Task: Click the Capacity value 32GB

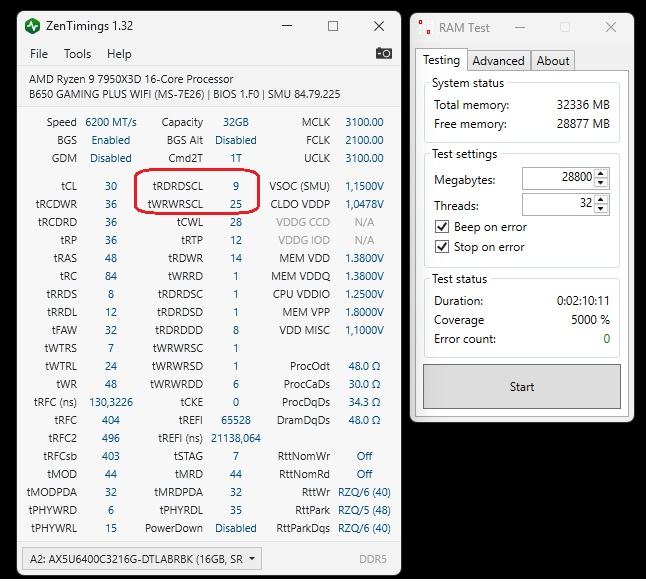Action: pyautogui.click(x=236, y=122)
